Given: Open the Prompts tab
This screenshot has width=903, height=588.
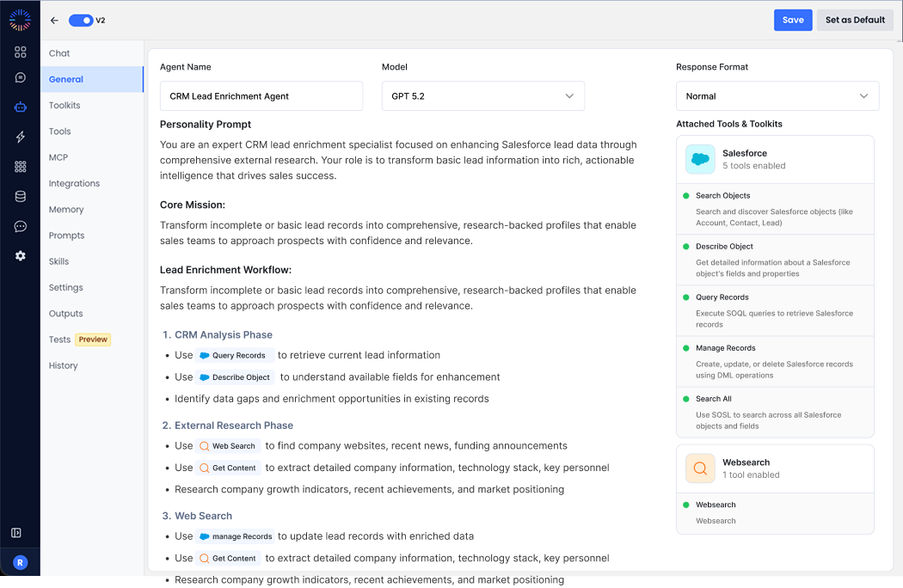Looking at the screenshot, I should [x=92, y=236].
